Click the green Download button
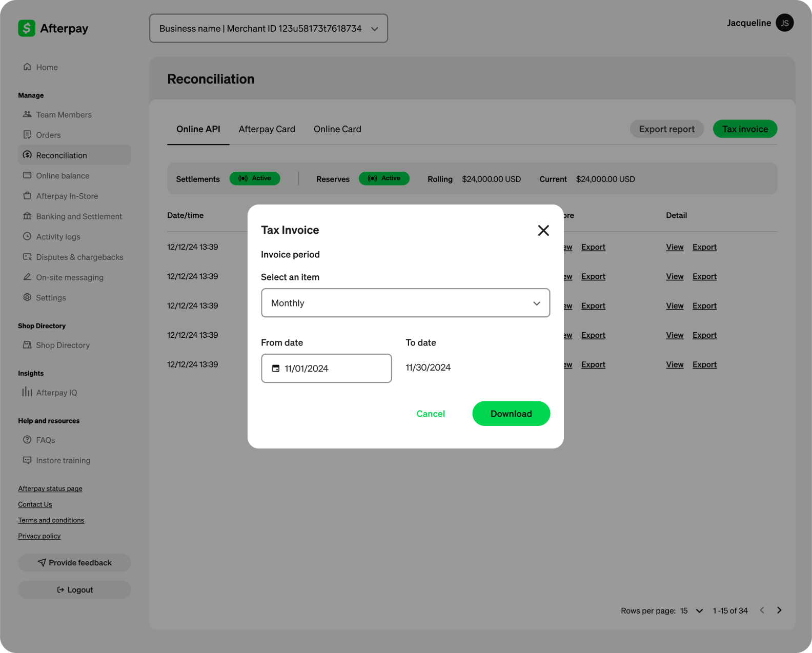Image resolution: width=812 pixels, height=653 pixels. point(511,414)
